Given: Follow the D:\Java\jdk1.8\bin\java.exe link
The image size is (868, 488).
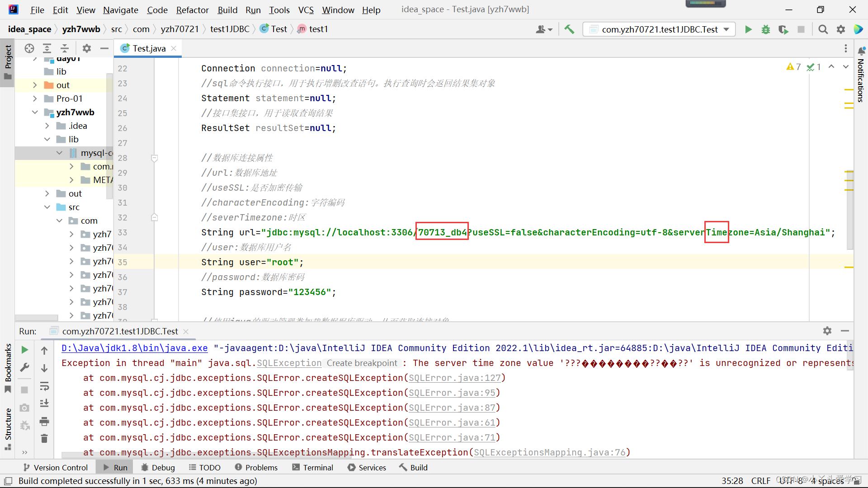Looking at the screenshot, I should (x=135, y=348).
